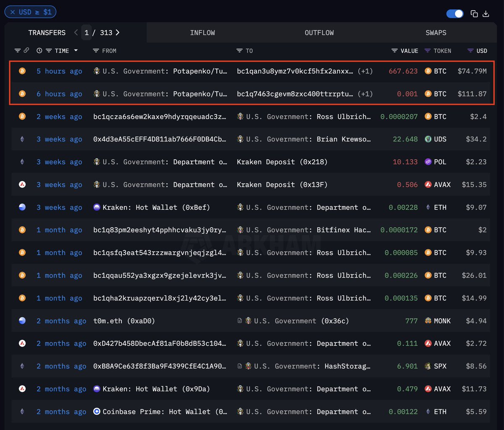Toggle the blue switch at top right

click(x=455, y=14)
